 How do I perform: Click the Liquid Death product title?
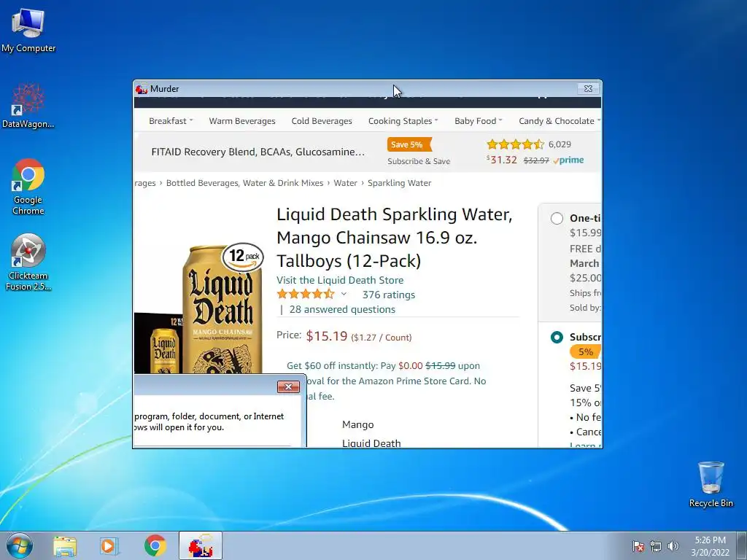click(x=395, y=238)
